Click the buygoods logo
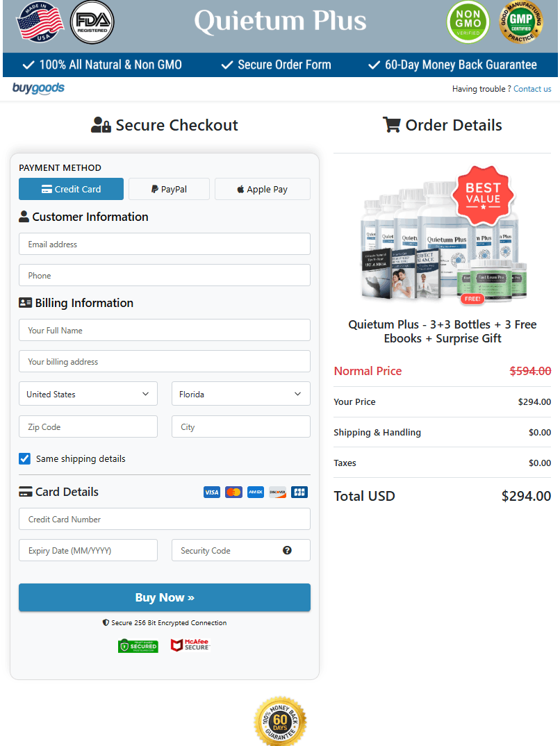 (38, 88)
